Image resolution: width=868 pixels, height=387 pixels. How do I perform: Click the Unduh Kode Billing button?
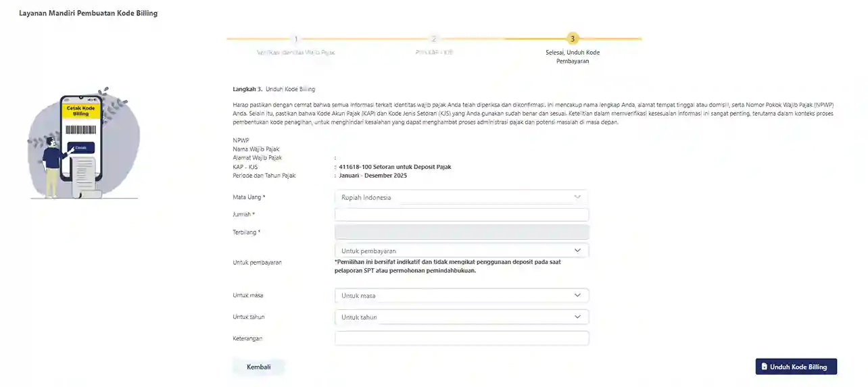coord(796,367)
